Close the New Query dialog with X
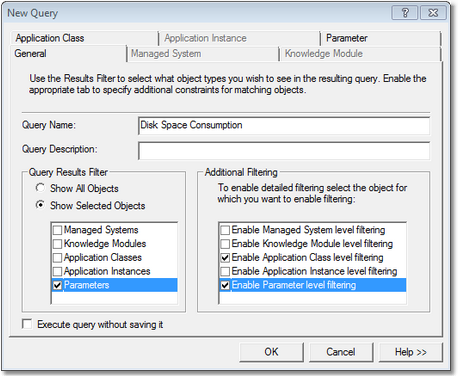458x378 pixels. pos(433,13)
